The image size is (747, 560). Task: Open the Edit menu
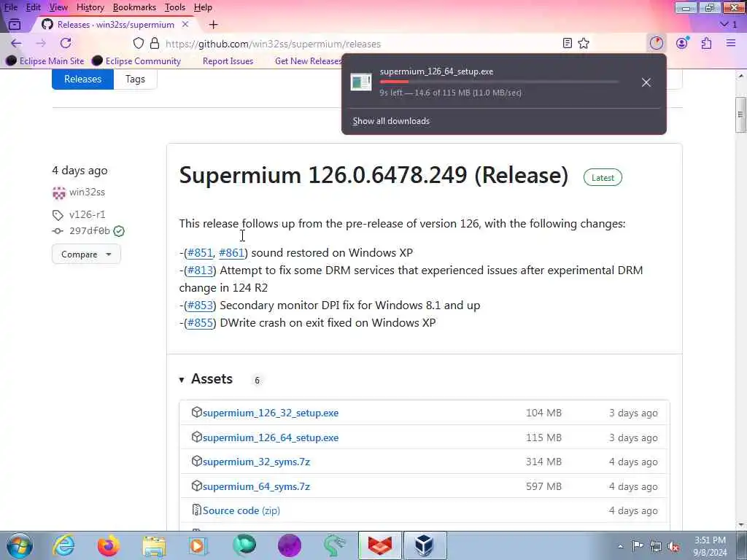point(33,7)
